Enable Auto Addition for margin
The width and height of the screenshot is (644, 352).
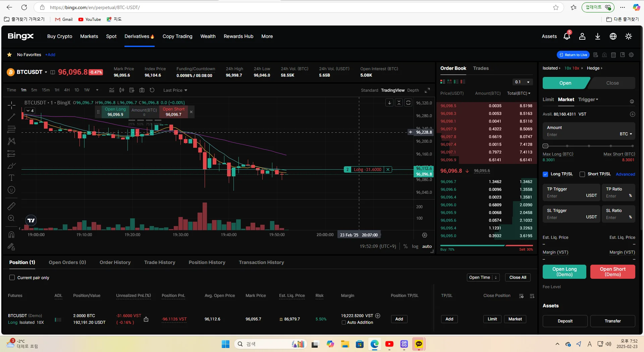click(343, 322)
